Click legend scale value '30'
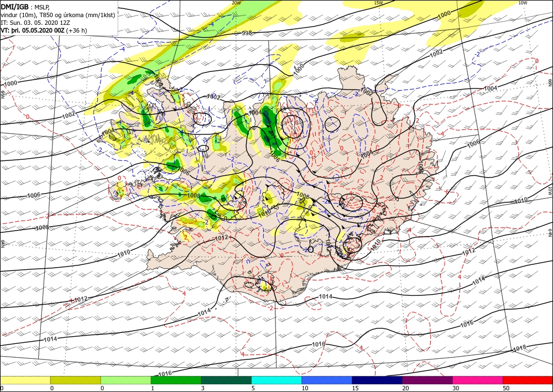553x392 pixels. pyautogui.click(x=456, y=389)
